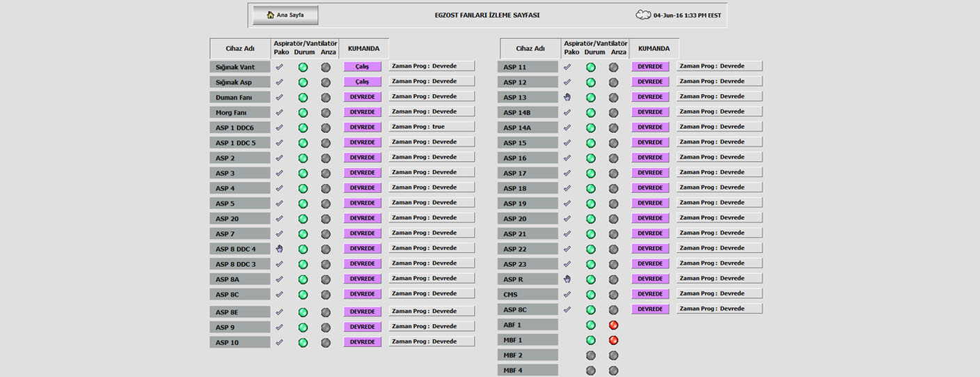The image size is (980, 377).
Task: Toggle the Pako checkmark for ASP 11
Action: [x=567, y=67]
